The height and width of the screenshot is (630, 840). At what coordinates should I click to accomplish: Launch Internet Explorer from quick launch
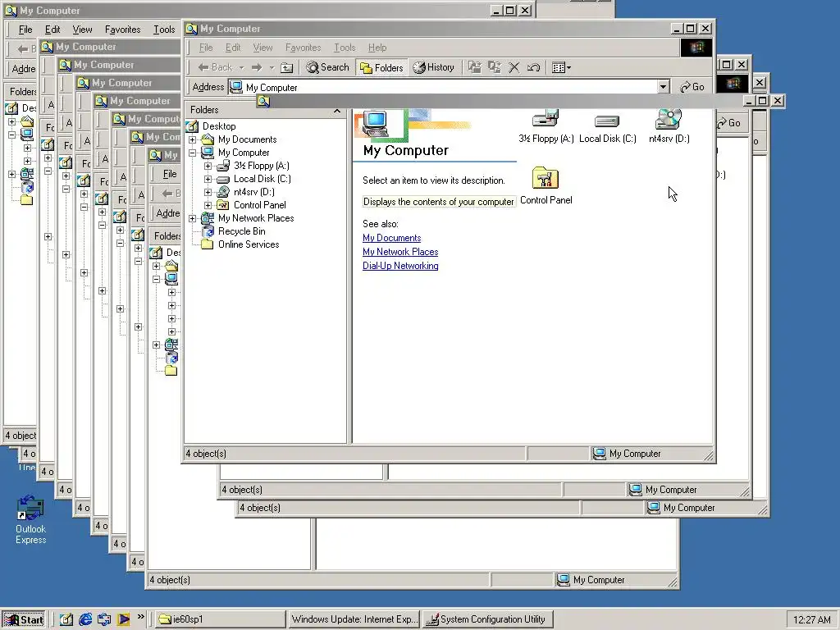pos(85,620)
